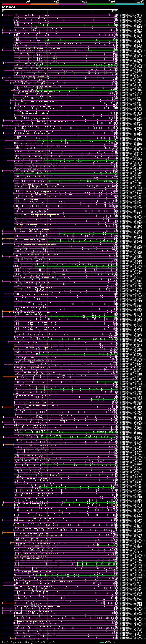Open the UniRef100_A8P422 entry
Screen dimensions: 146x644
coord(131,178)
